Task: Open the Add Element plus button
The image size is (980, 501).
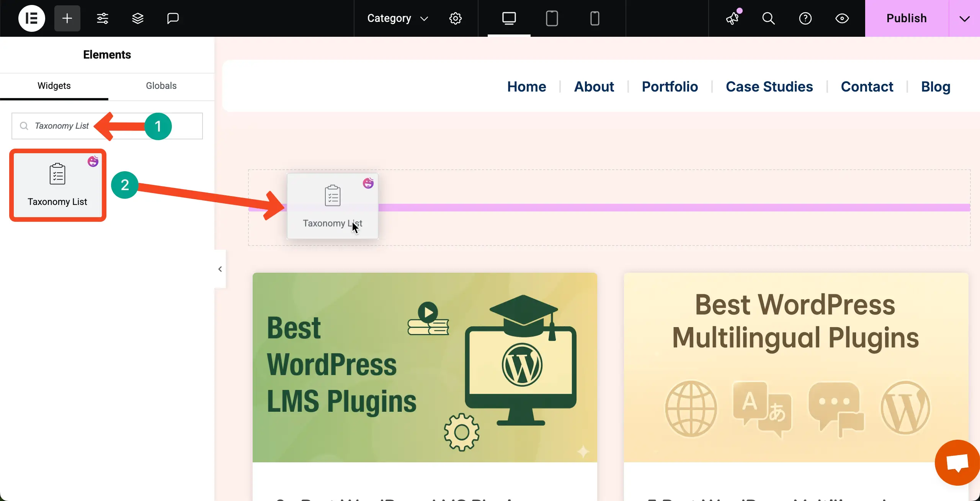Action: (67, 18)
